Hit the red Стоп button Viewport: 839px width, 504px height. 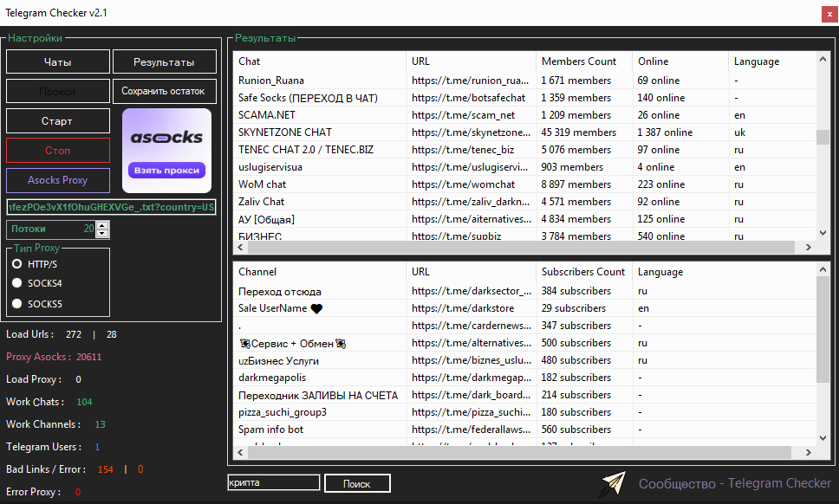coord(58,151)
